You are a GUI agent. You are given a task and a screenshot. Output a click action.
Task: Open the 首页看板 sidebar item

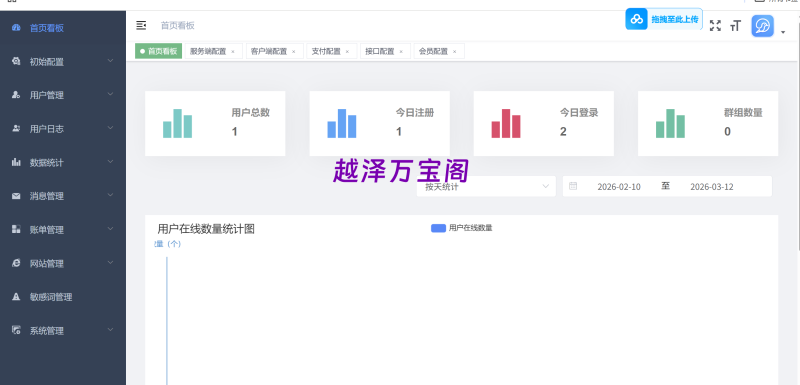tap(63, 28)
